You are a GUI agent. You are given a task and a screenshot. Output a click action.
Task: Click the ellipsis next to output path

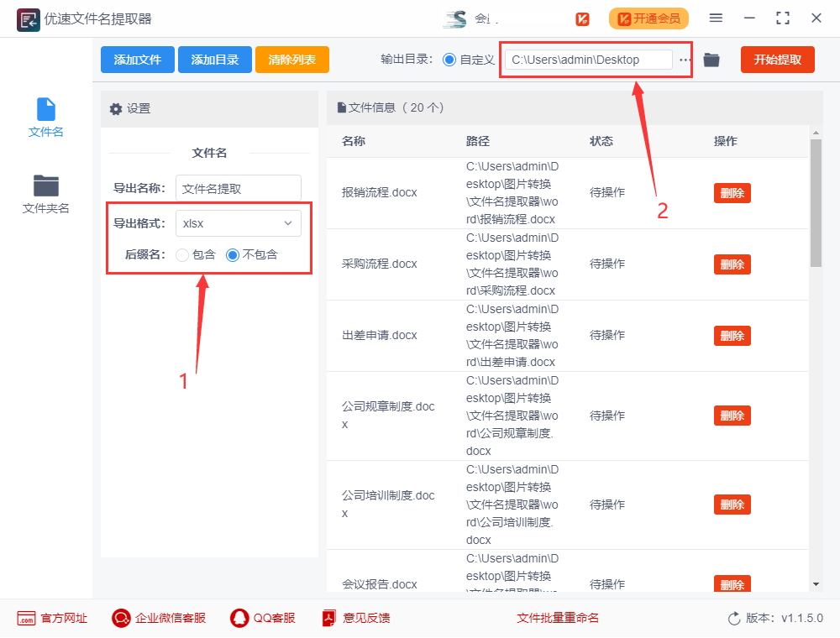pos(684,60)
